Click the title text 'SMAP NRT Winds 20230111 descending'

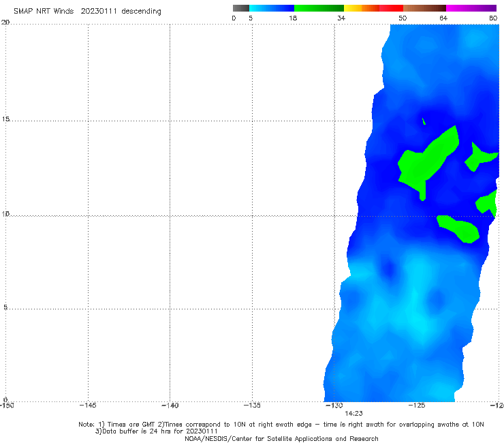[87, 12]
